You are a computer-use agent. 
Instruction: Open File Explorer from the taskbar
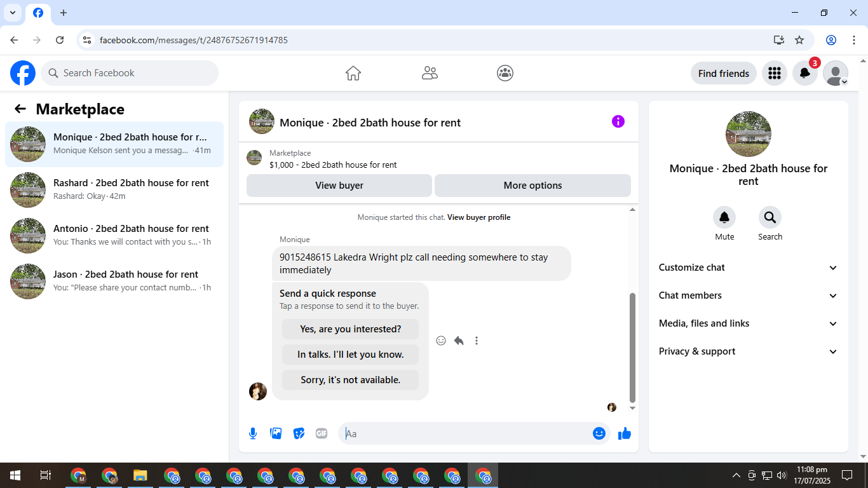click(x=140, y=475)
